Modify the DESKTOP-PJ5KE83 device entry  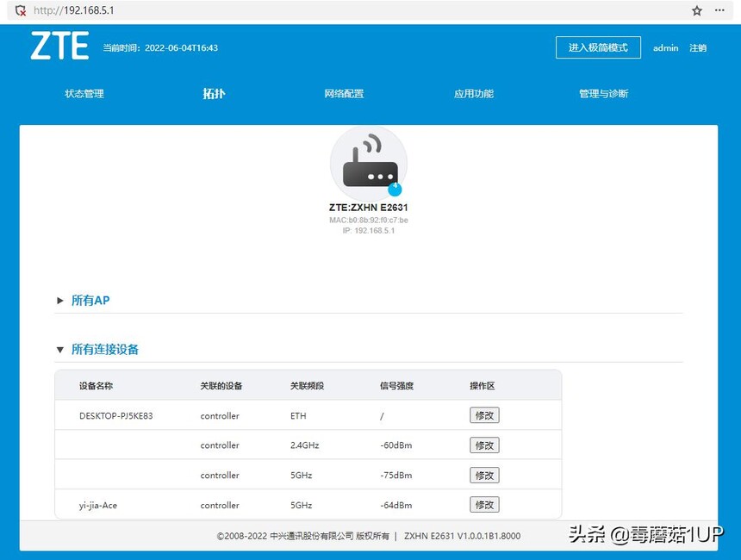[x=484, y=415]
